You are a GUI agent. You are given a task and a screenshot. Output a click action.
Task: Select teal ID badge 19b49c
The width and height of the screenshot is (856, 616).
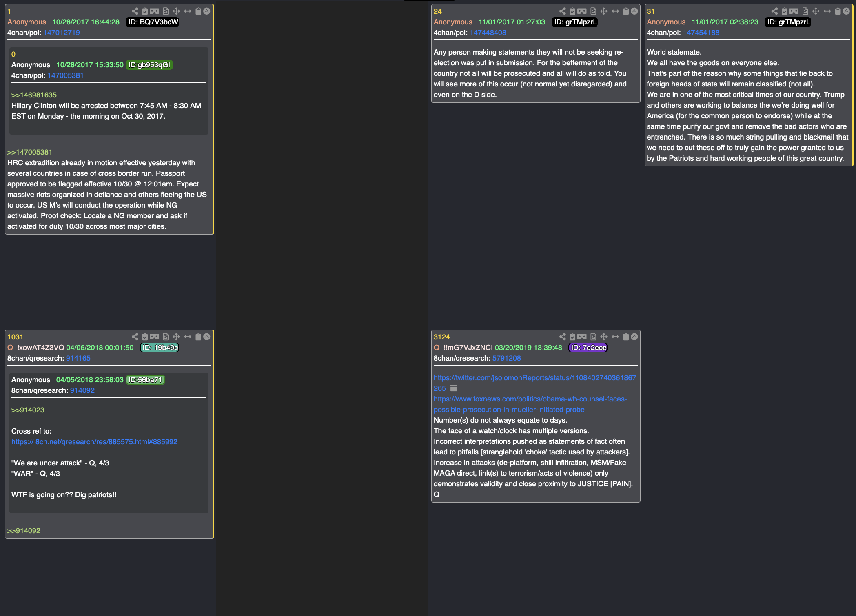coord(160,348)
